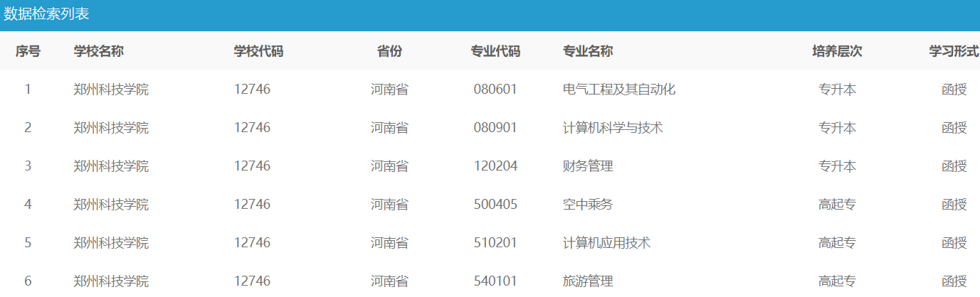The width and height of the screenshot is (980, 297).
Task: Click 郑州科技学院 in the 电气工程及其自动化 row
Action: (x=111, y=90)
